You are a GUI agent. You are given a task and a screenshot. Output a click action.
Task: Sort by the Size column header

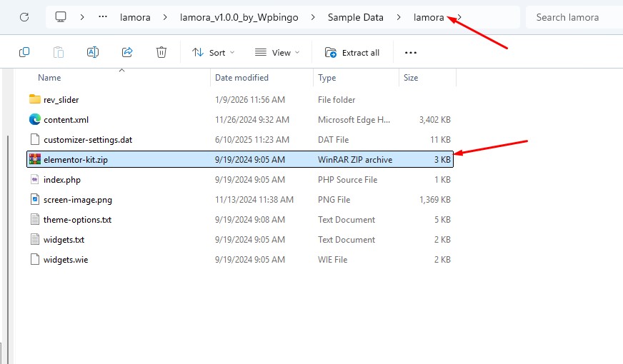coord(411,77)
